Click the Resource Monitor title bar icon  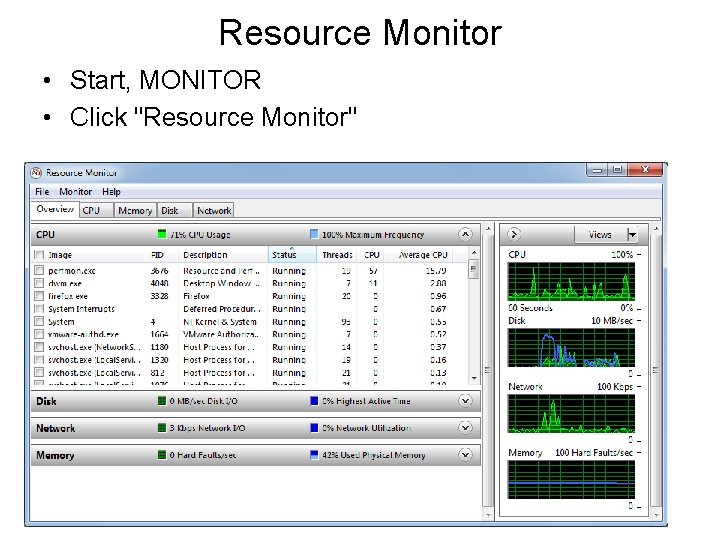(36, 173)
